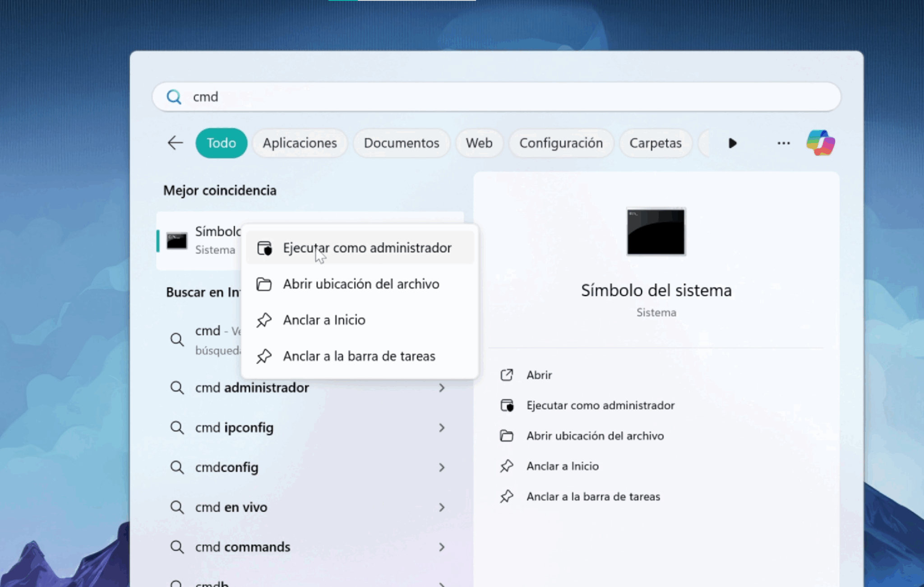Choose Anclar a la barra de tareas
Screen dimensions: 924x587
pos(359,356)
